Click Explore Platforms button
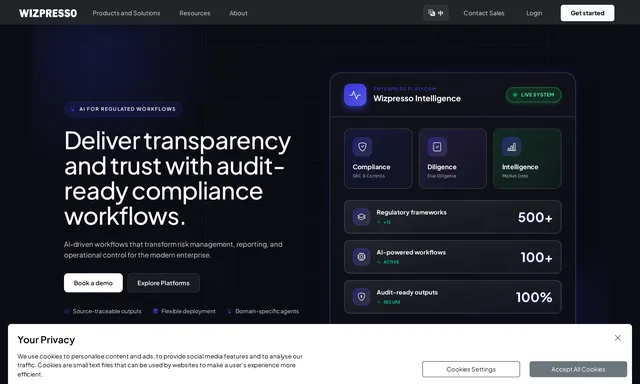640x384 pixels. click(x=163, y=283)
